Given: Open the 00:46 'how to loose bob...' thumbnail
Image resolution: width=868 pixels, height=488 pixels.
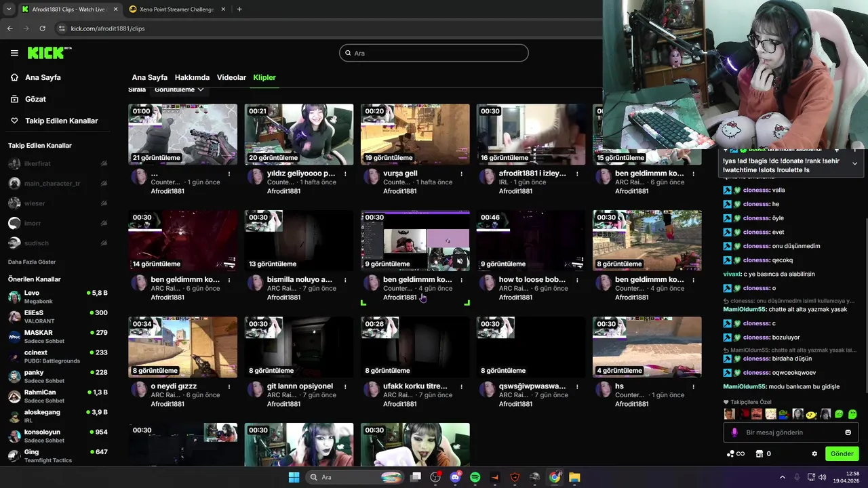Looking at the screenshot, I should click(x=531, y=241).
